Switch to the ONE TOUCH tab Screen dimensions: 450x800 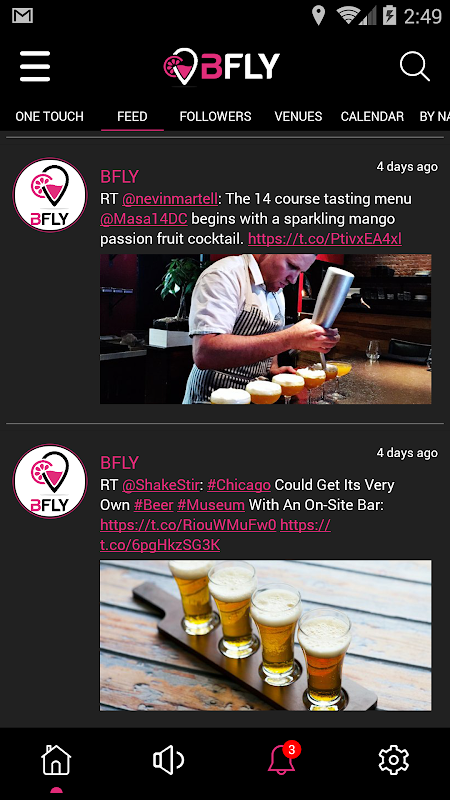(x=49, y=116)
